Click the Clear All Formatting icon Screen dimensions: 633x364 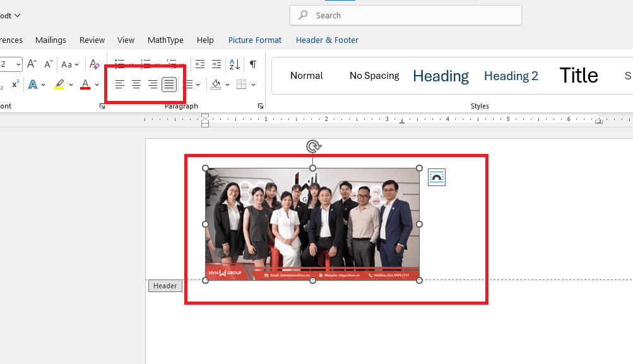point(95,64)
